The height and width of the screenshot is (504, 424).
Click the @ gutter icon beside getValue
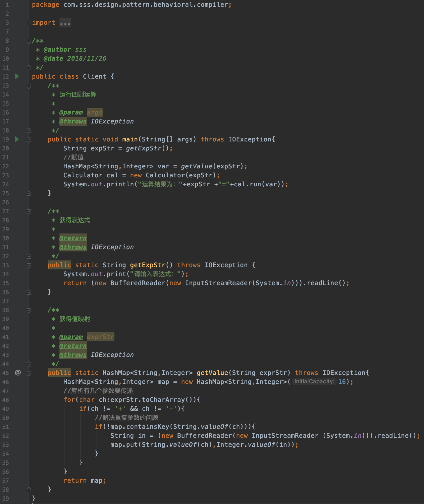18,372
